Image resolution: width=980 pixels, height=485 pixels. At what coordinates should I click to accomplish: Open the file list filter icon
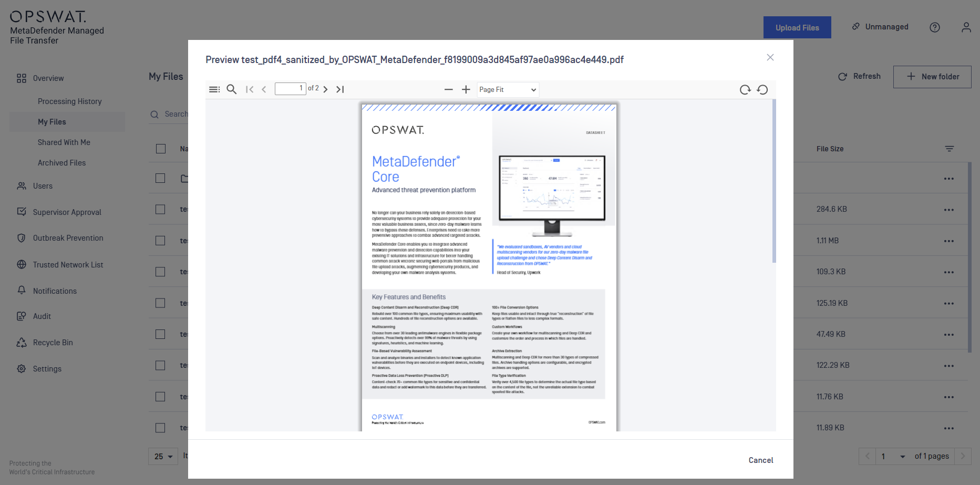click(950, 149)
